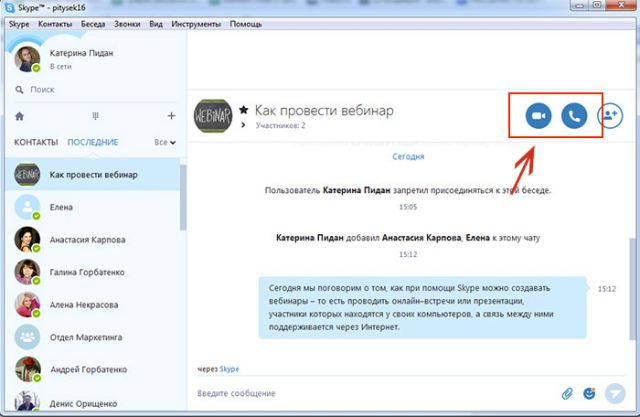640x417 pixels.
Task: Click the Поиск search field
Action: click(x=94, y=89)
